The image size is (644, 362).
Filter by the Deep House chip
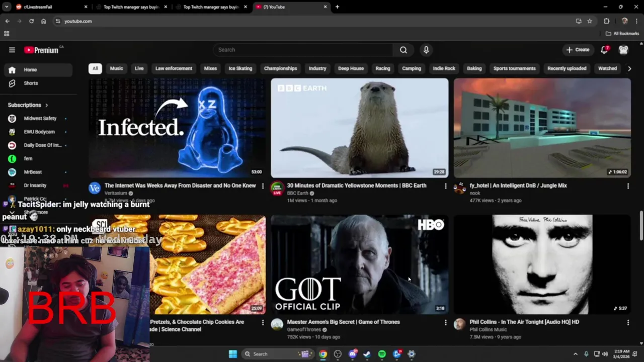pos(351,68)
